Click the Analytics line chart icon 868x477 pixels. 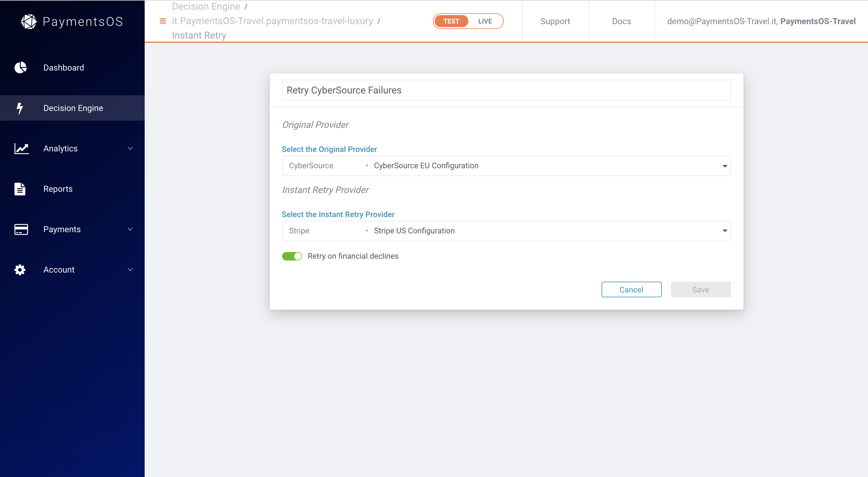(22, 148)
